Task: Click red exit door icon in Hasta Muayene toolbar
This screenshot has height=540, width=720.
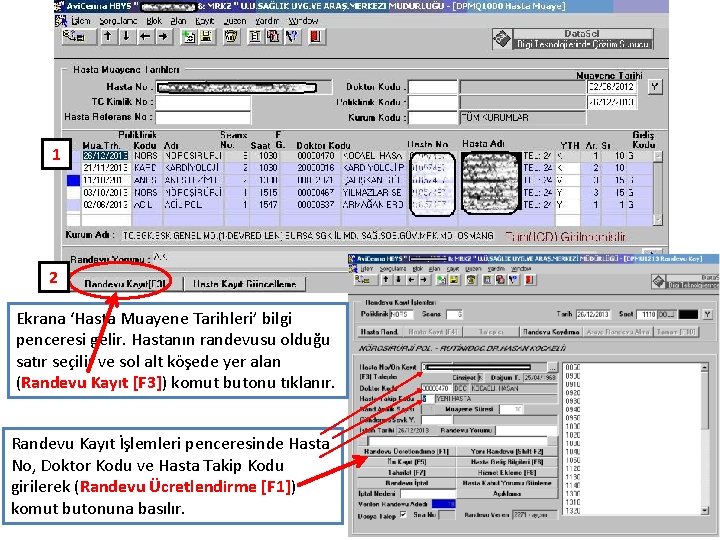Action: tap(316, 37)
